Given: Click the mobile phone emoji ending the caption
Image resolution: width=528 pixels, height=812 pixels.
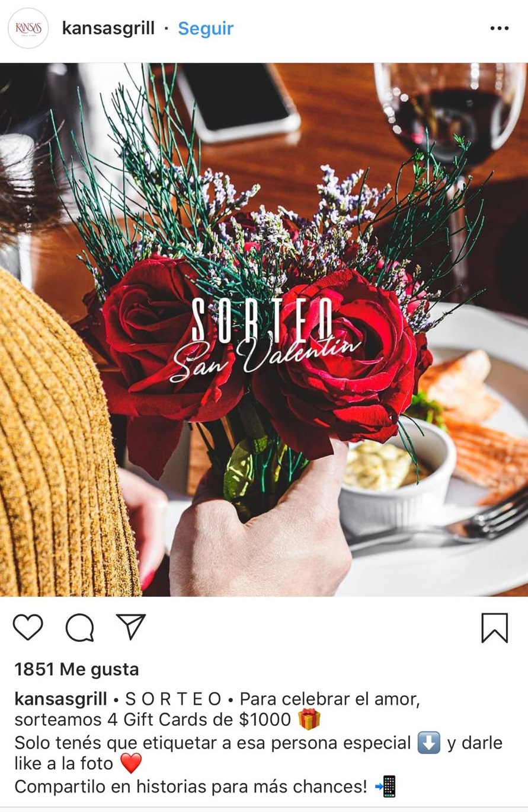Looking at the screenshot, I should (x=386, y=786).
